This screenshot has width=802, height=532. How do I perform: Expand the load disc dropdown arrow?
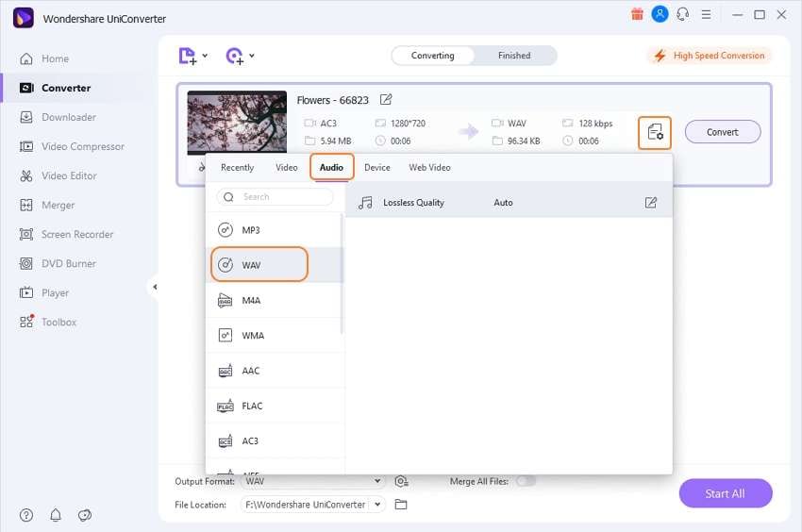pyautogui.click(x=252, y=56)
